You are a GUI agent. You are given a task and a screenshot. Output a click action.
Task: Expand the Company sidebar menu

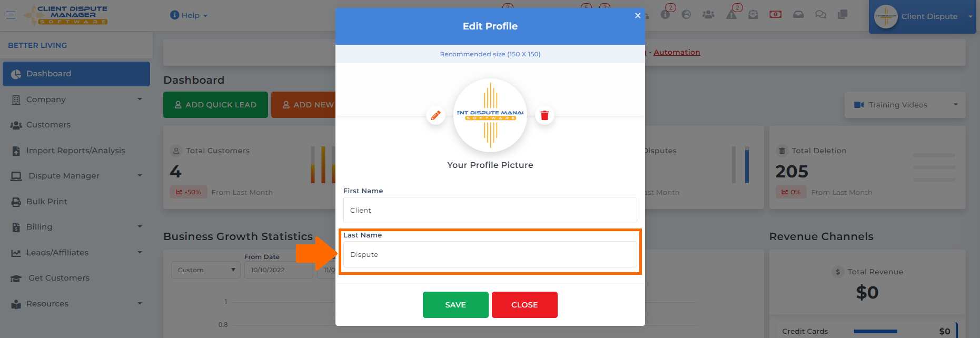(x=76, y=100)
